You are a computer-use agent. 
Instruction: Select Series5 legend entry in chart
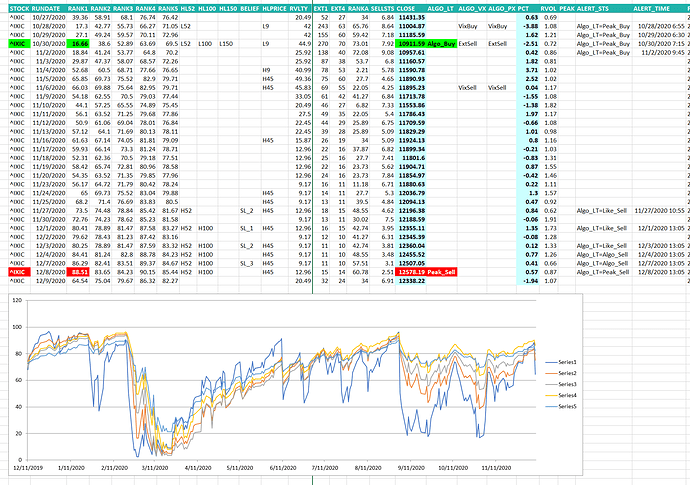[566, 406]
